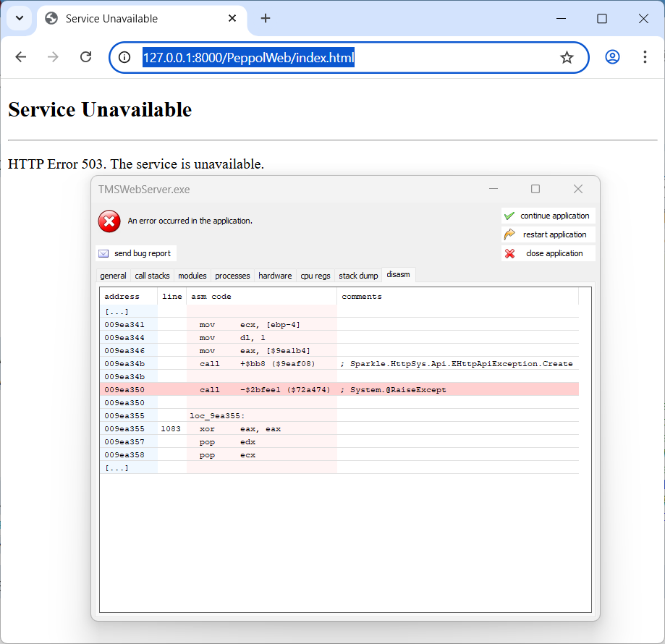Click restart application button
This screenshot has width=665, height=644.
pos(548,234)
